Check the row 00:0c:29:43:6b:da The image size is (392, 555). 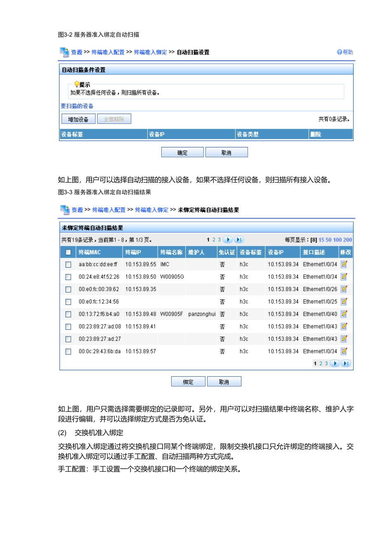(x=68, y=351)
